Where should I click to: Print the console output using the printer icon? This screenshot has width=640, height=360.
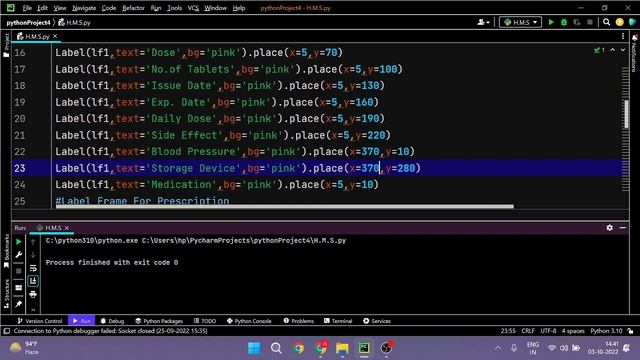tap(33, 294)
